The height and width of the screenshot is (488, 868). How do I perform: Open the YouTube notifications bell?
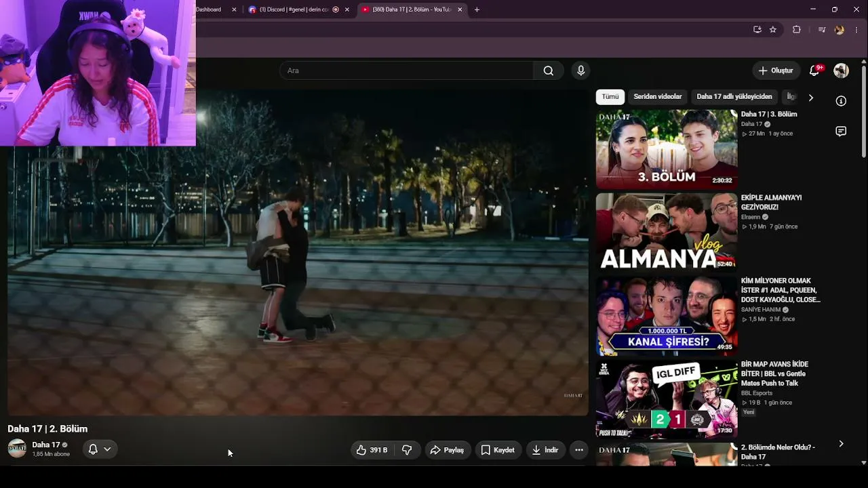pyautogui.click(x=815, y=70)
